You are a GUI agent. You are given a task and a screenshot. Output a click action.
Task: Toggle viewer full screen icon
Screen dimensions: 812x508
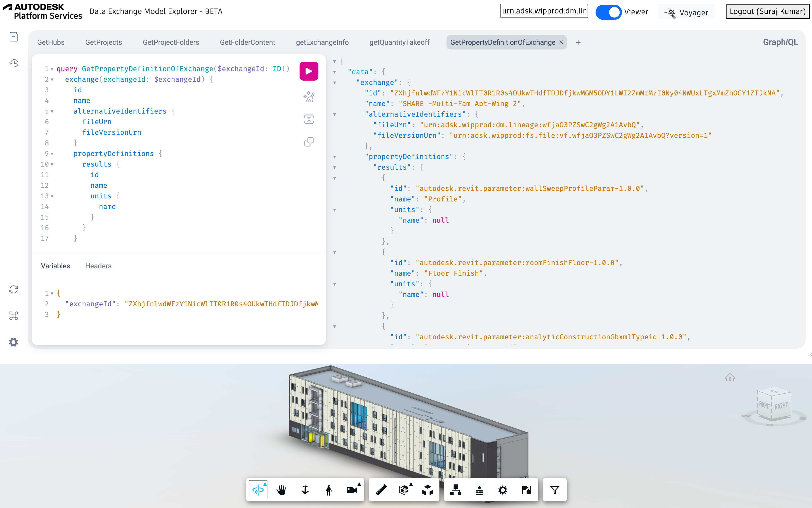(526, 490)
